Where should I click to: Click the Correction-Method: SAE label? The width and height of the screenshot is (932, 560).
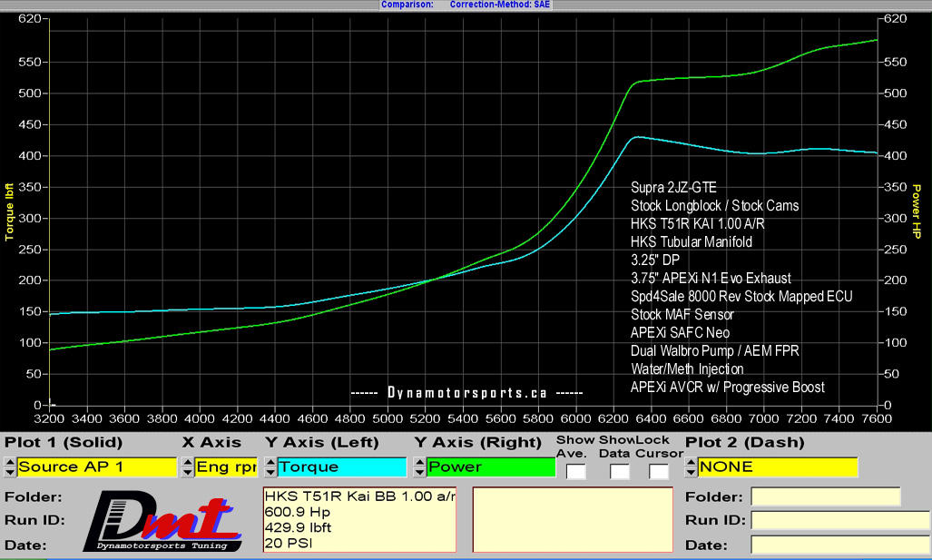coord(500,5)
